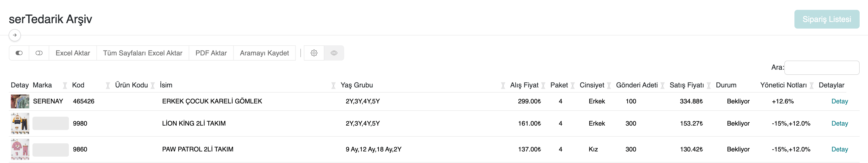868x163 pixels.
Task: Click the settings gear icon in toolbar
Action: [x=314, y=53]
